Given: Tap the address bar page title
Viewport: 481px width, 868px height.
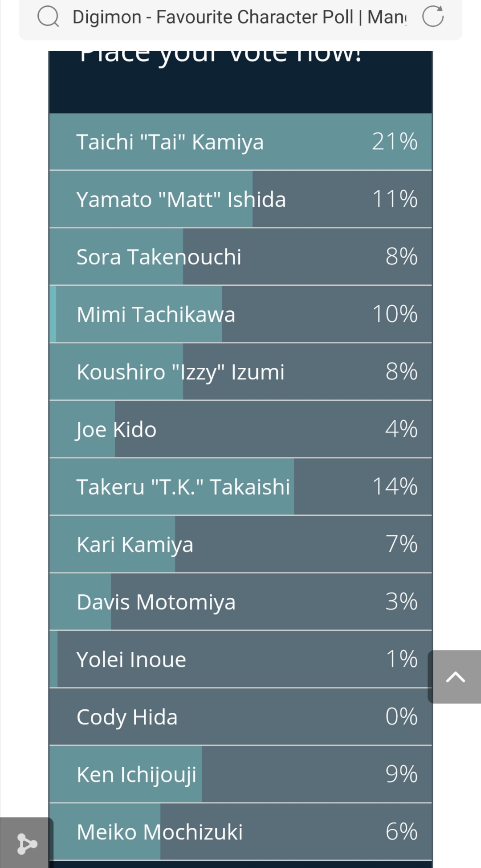Looking at the screenshot, I should [x=239, y=17].
